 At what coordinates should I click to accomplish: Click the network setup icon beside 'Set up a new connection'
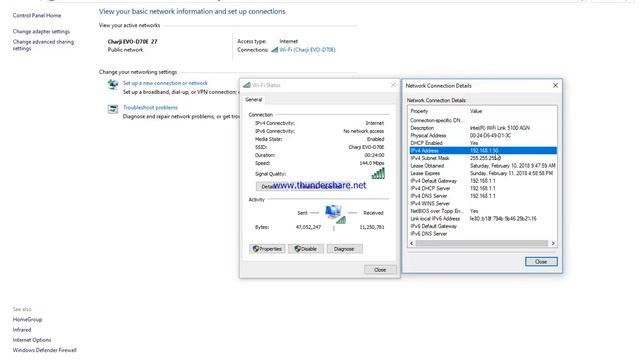113,84
